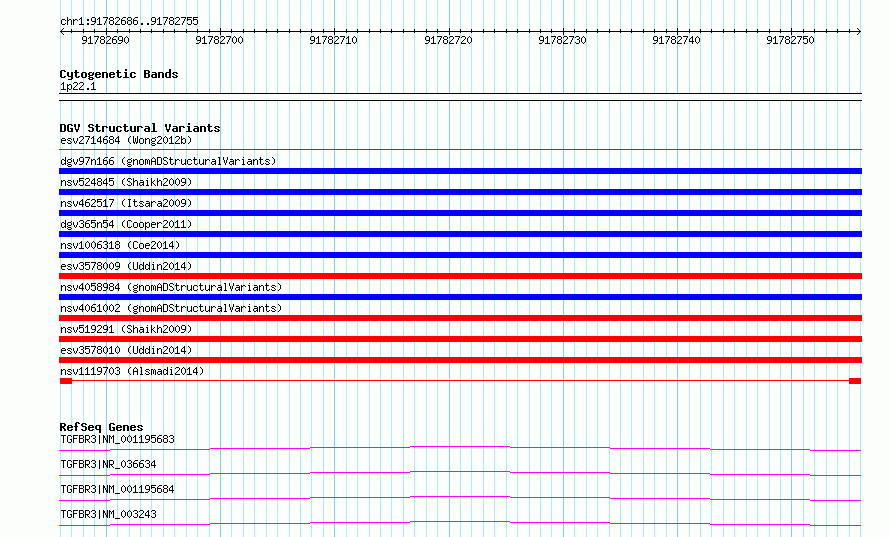Click the Cytogenetic Bands track heading
The image size is (890, 537).
119,74
